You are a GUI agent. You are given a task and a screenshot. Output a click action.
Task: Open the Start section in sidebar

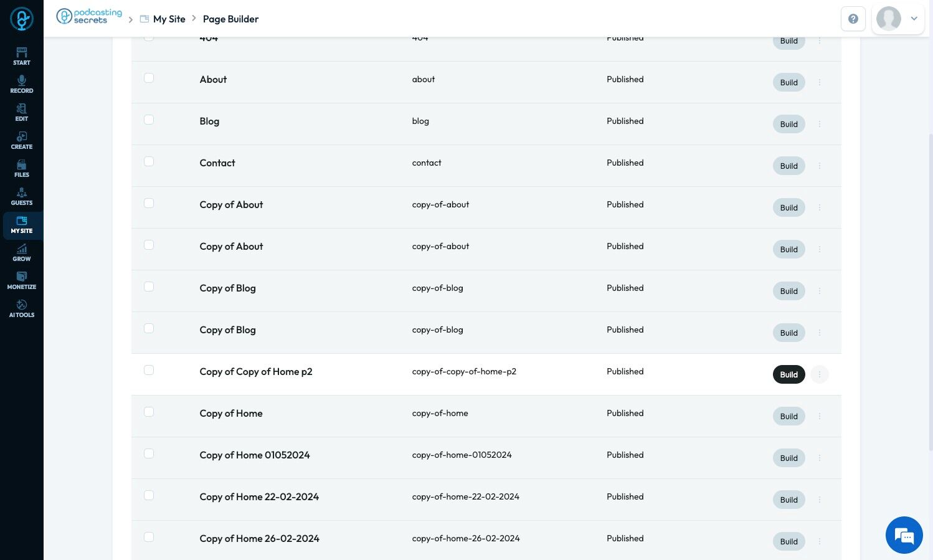point(22,56)
